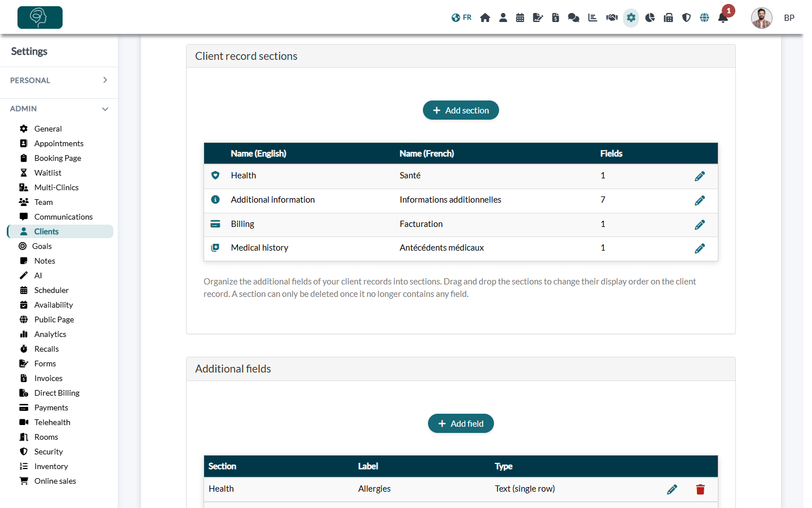
Task: Click the Text (single row) type cell
Action: pos(525,489)
